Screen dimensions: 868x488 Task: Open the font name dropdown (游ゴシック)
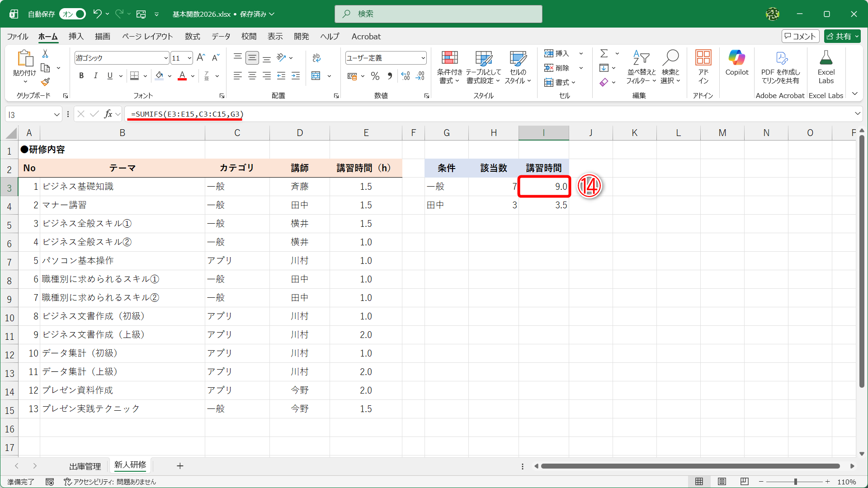165,58
